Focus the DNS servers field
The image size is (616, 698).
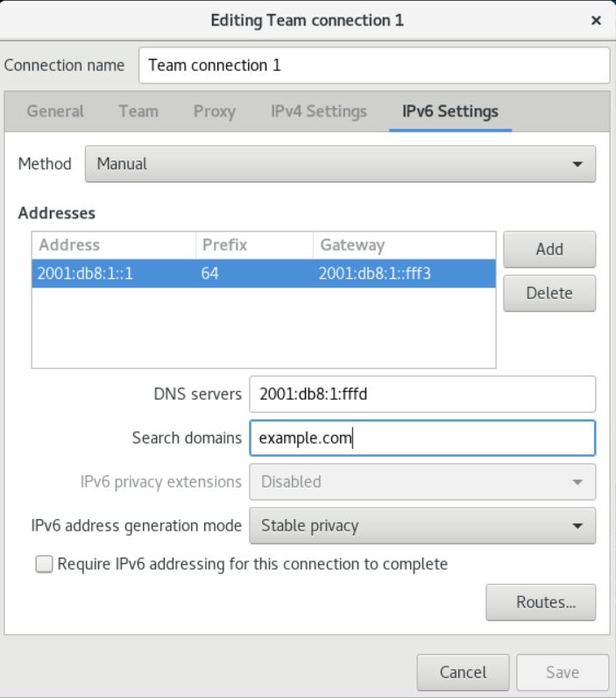[422, 394]
